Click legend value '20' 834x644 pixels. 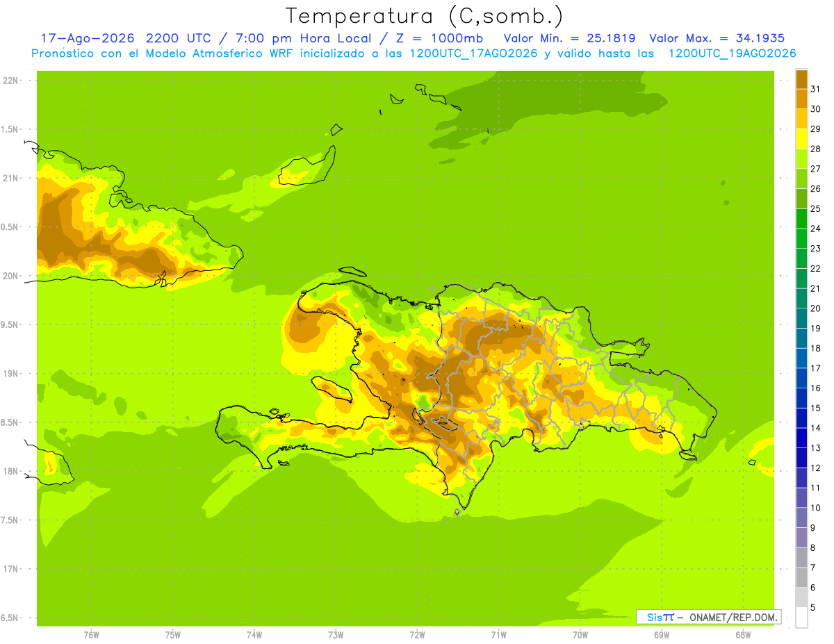815,308
